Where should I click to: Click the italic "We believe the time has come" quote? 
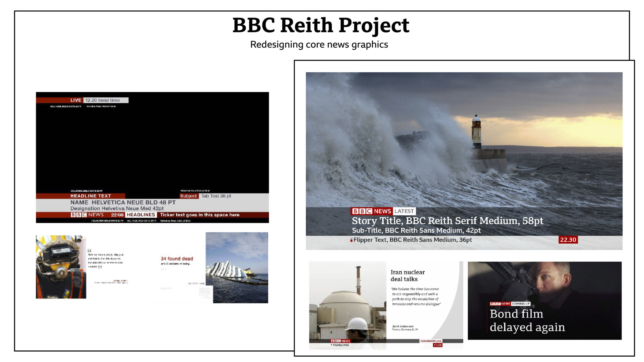[416, 296]
